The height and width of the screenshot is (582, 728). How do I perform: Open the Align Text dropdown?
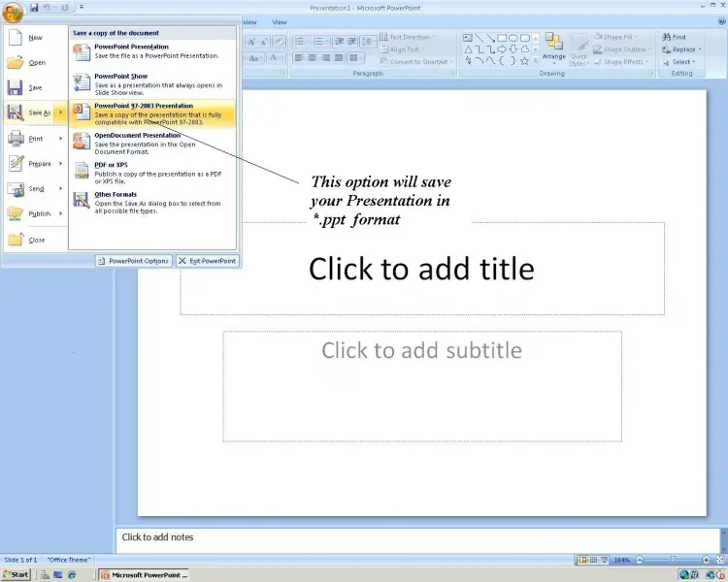(402, 49)
